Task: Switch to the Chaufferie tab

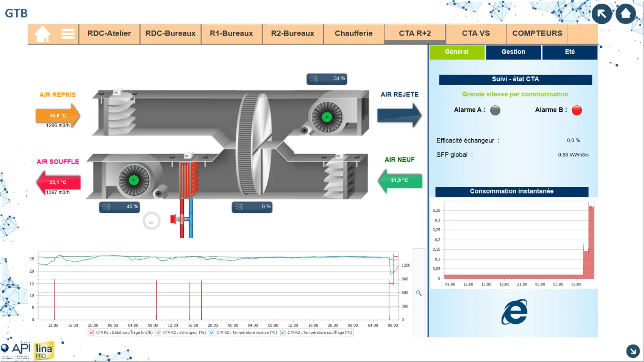Action: [353, 33]
